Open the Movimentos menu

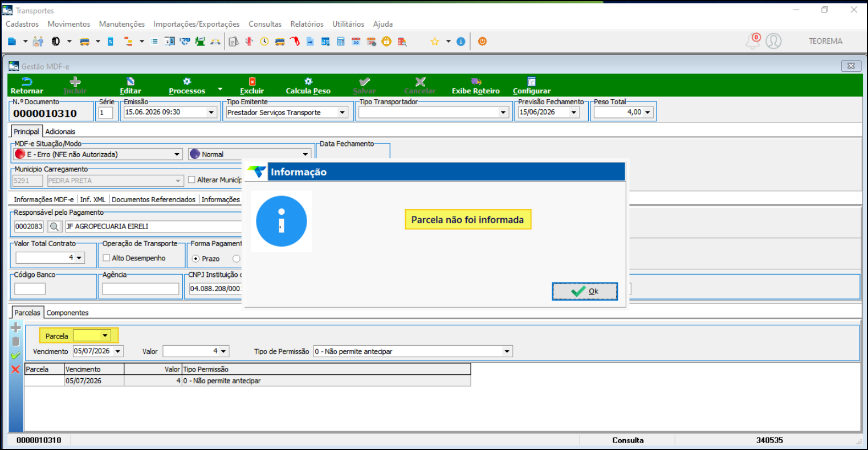click(x=69, y=24)
